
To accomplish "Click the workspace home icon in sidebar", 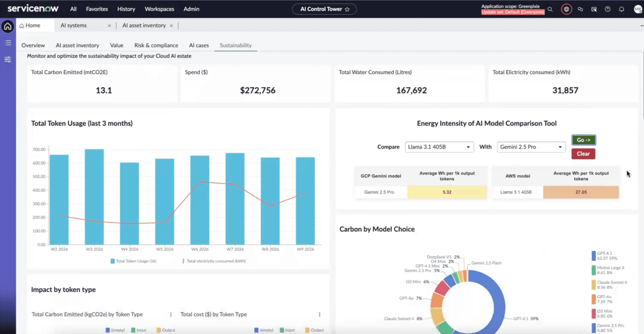I will coord(8,26).
